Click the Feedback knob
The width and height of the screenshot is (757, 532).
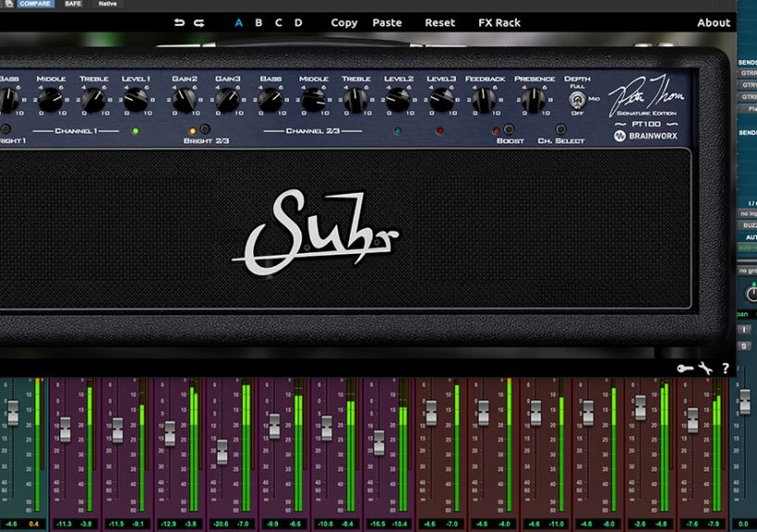click(x=485, y=100)
